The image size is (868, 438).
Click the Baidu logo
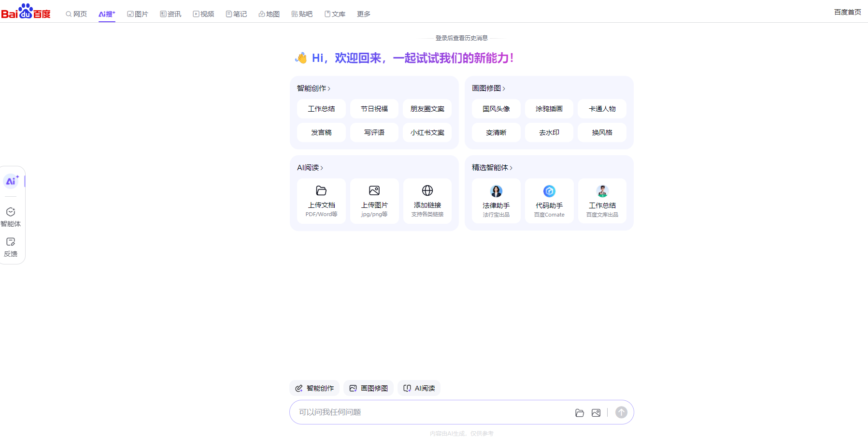pos(26,12)
